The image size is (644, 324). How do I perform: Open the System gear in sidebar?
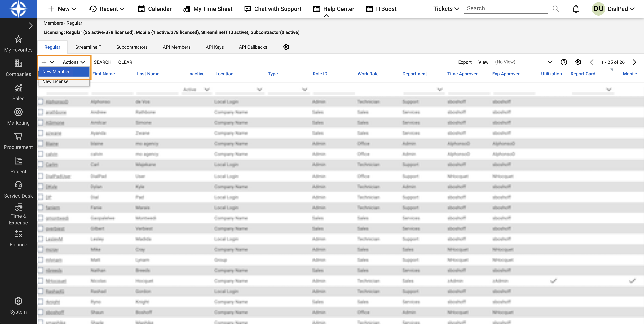click(x=18, y=301)
